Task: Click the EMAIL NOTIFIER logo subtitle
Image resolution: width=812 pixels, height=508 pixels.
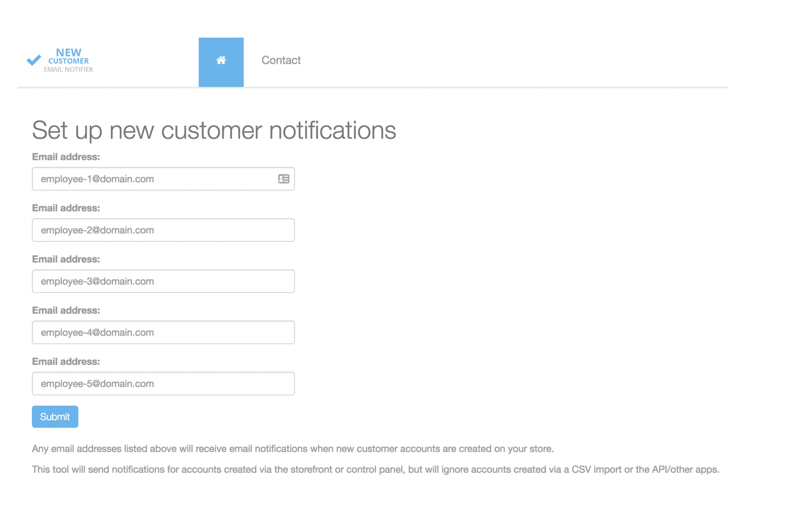Action: coord(68,69)
